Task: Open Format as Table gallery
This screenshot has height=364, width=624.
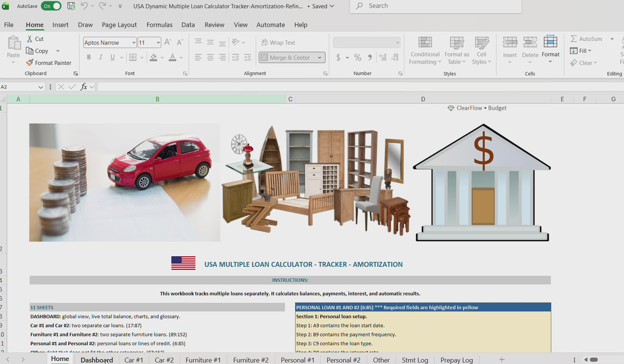Action: click(x=457, y=50)
